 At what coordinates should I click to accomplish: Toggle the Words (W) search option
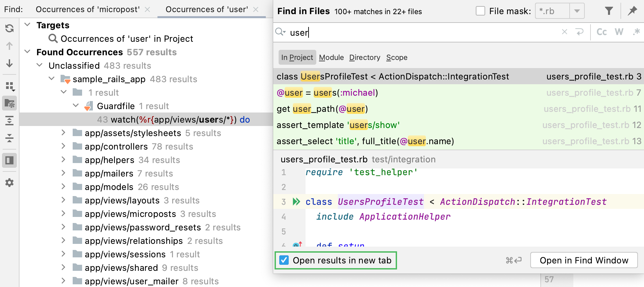(x=619, y=32)
